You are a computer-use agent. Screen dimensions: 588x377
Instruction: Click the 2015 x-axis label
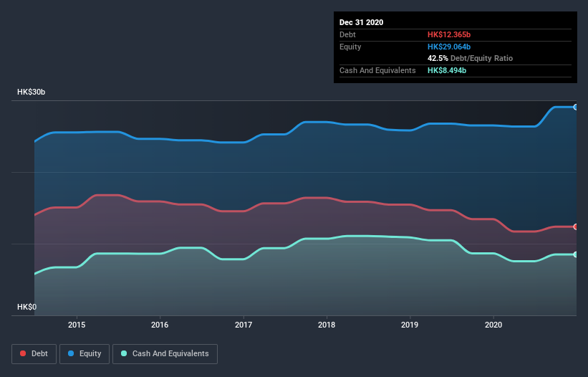pos(77,325)
